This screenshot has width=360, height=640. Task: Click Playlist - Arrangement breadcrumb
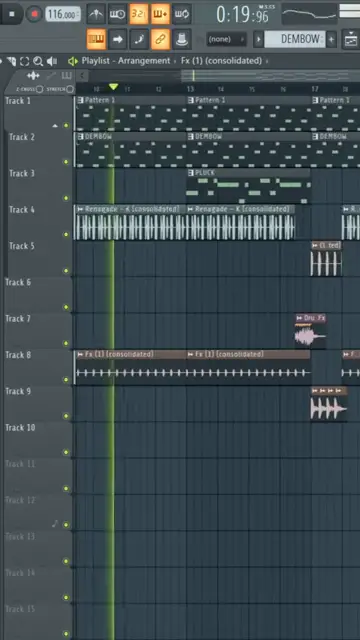click(x=126, y=61)
